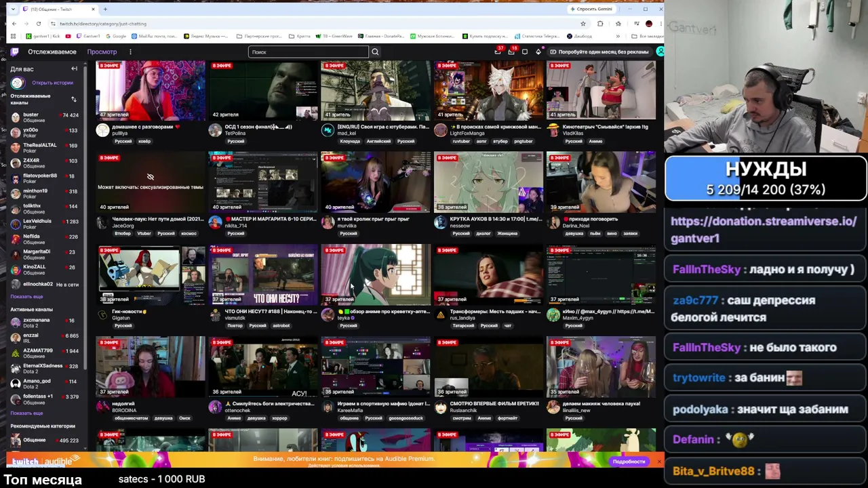Click the Ruslaanchik channel avatar
Viewport: 868px width, 488px height.
(x=441, y=407)
